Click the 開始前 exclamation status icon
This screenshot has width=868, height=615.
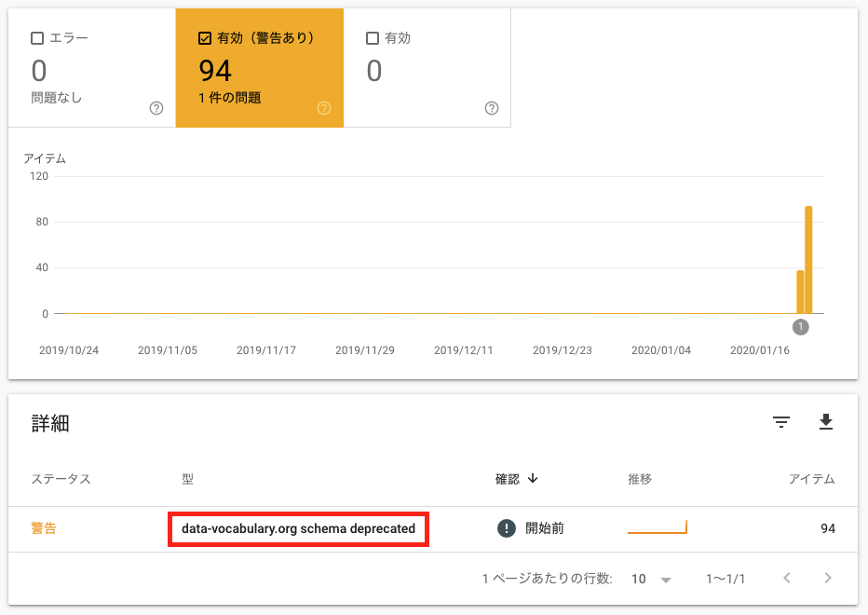point(506,528)
